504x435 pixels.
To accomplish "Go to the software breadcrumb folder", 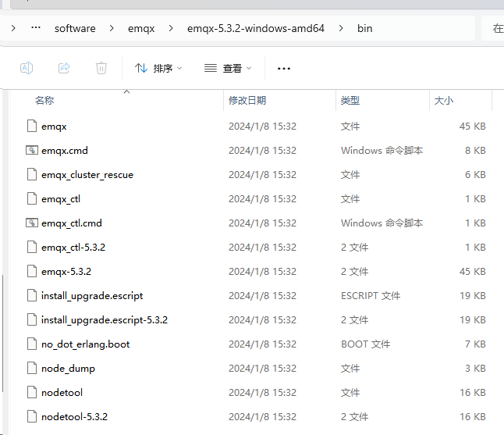I will pos(75,29).
